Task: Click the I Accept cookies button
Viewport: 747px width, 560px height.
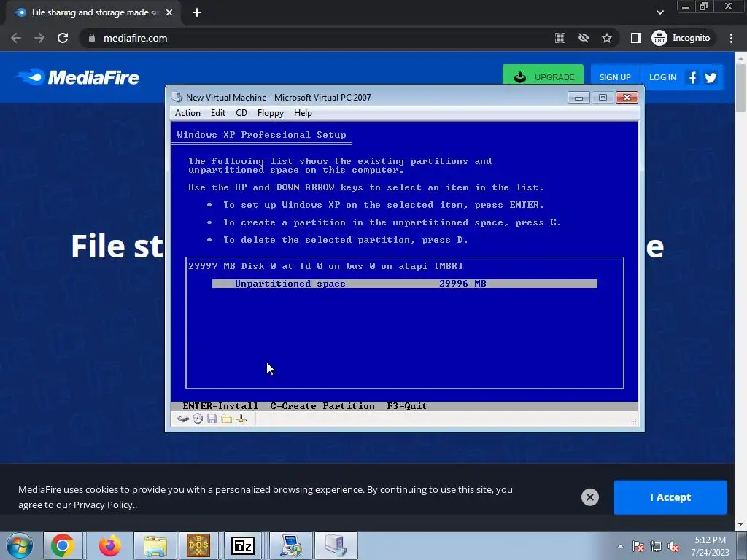Action: tap(670, 497)
